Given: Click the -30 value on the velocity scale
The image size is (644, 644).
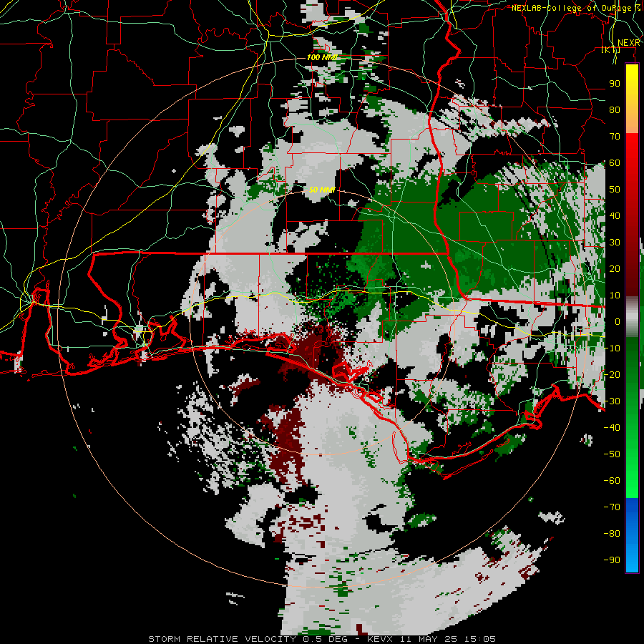Looking at the screenshot, I should pyautogui.click(x=612, y=401).
